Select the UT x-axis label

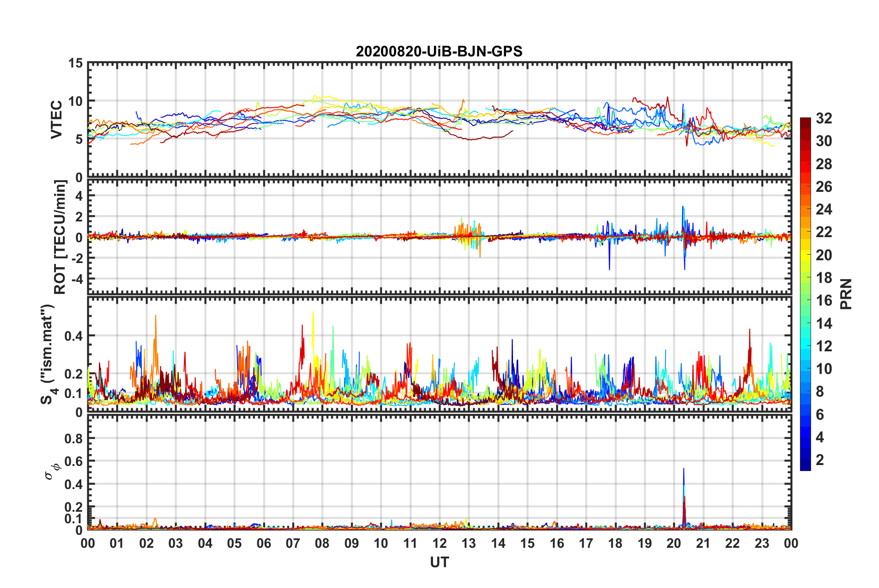tap(439, 563)
